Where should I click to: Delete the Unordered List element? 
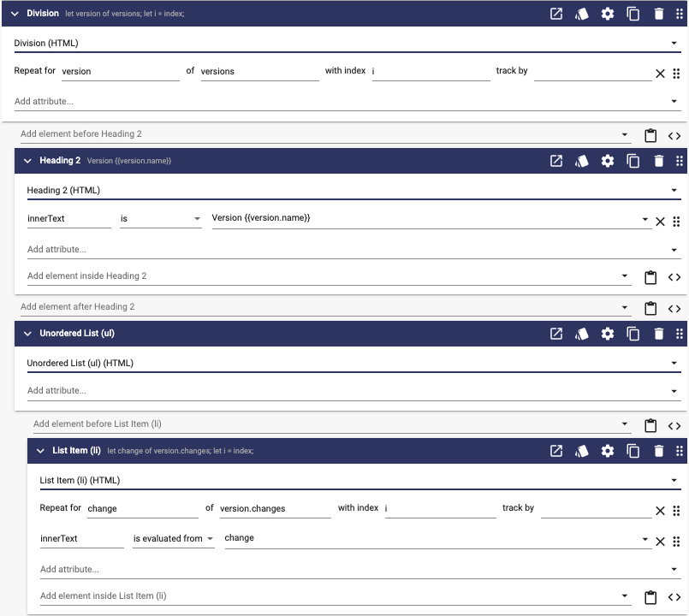659,334
